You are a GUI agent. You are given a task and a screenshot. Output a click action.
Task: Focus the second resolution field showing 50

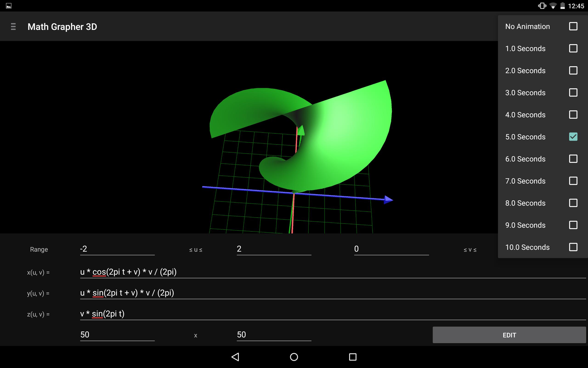pos(274,335)
